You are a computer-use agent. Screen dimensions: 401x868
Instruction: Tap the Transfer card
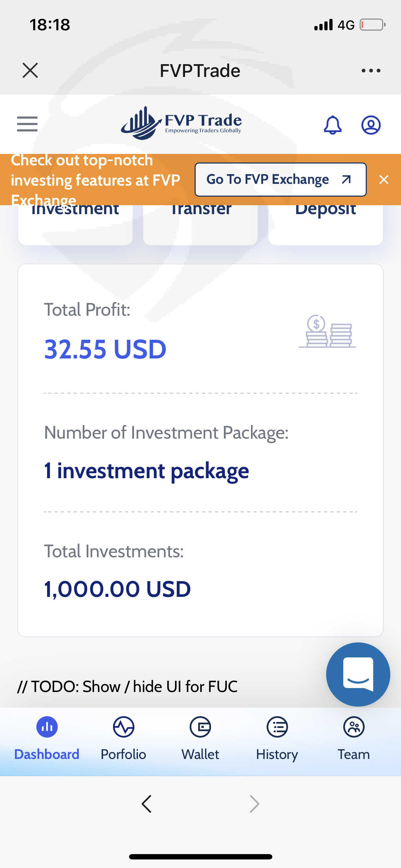[200, 224]
